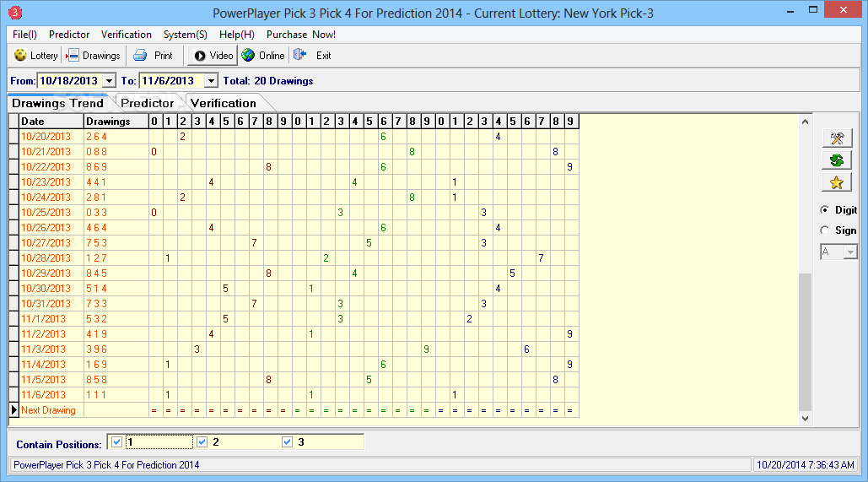
Task: Select the 11/4/2013 date cell
Action: (x=51, y=365)
